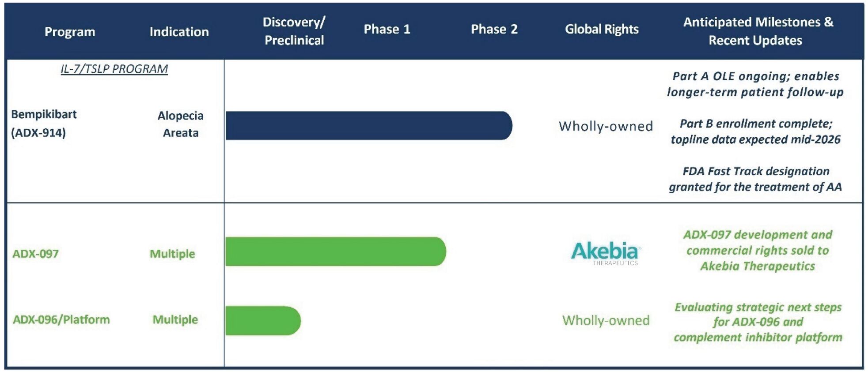Viewport: 868px width, 372px height.
Task: Select the Program column header
Action: click(x=70, y=32)
